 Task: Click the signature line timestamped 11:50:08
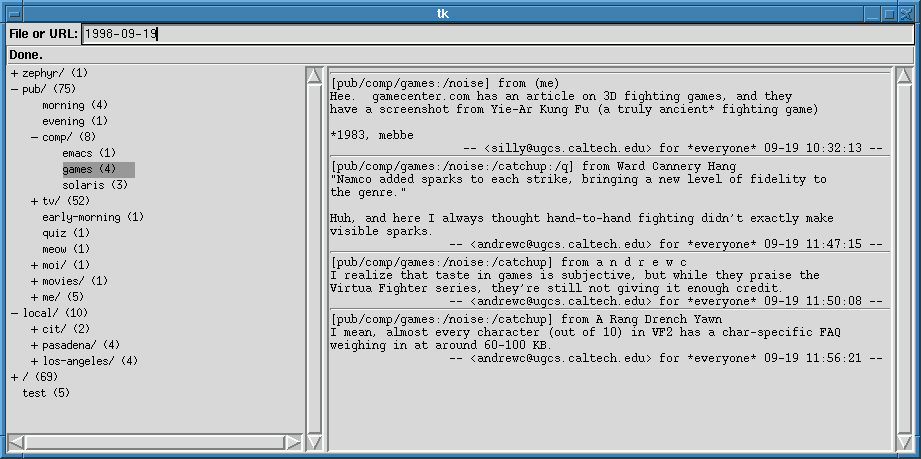665,301
